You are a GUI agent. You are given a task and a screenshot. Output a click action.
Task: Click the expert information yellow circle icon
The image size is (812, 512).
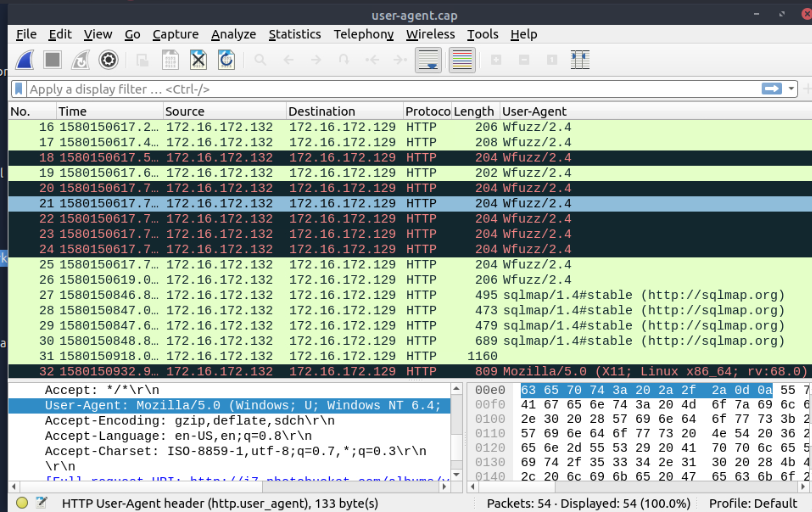tap(22, 503)
